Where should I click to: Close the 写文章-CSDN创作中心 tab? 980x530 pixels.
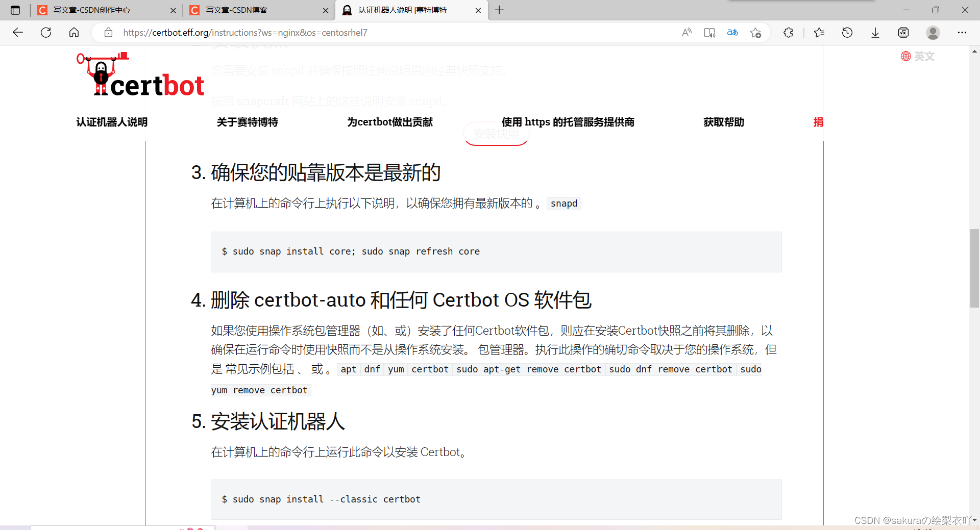click(x=173, y=10)
